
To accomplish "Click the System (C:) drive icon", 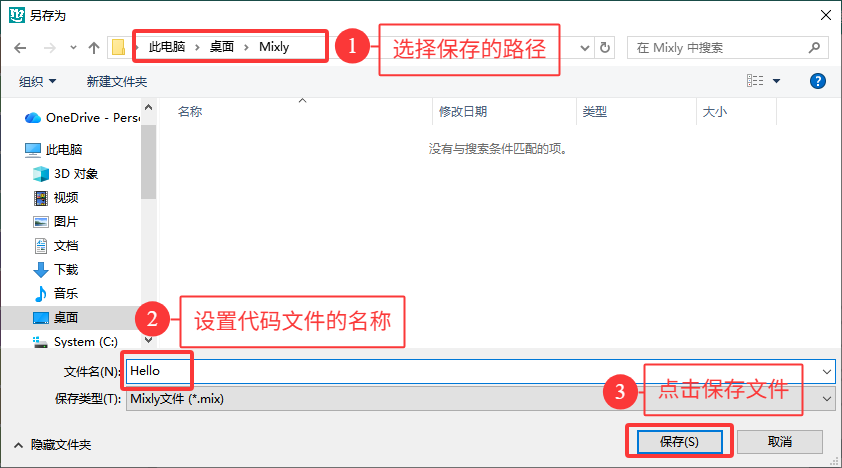I will (40, 342).
